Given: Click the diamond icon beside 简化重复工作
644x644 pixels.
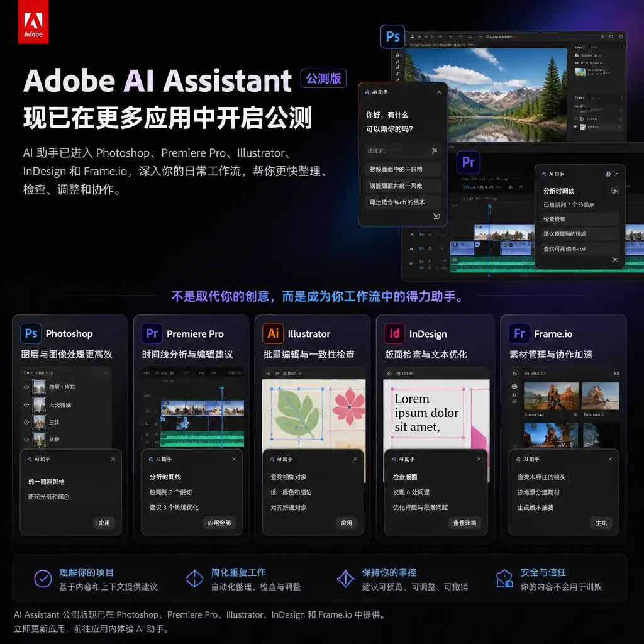Looking at the screenshot, I should tap(194, 579).
